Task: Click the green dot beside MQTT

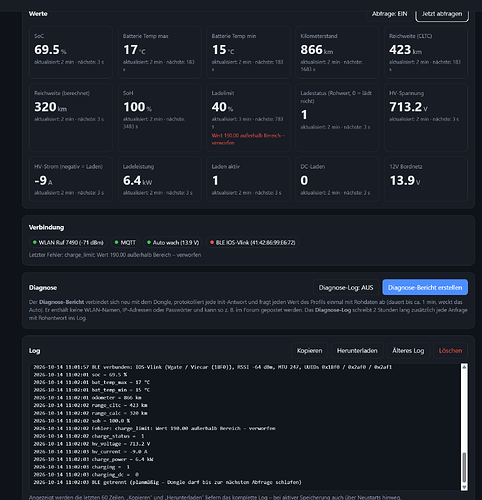Action: 116,242
